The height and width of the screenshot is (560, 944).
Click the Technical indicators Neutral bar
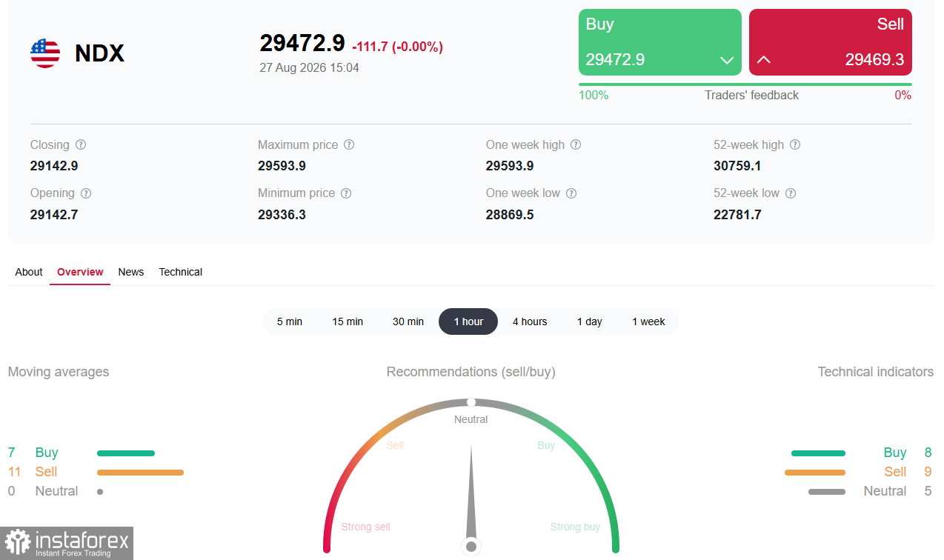[x=827, y=491]
